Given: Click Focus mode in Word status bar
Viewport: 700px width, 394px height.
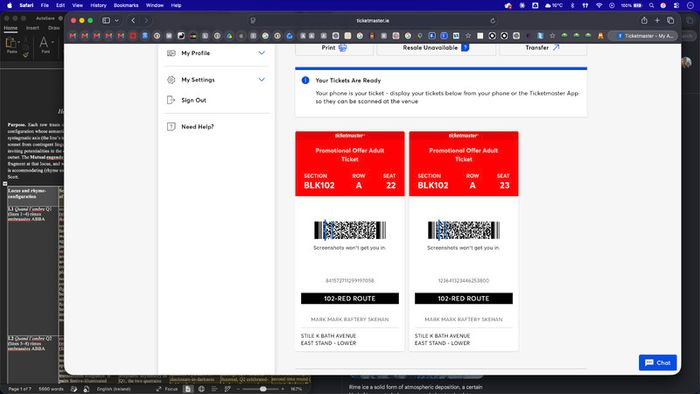Looking at the screenshot, I should pyautogui.click(x=167, y=389).
